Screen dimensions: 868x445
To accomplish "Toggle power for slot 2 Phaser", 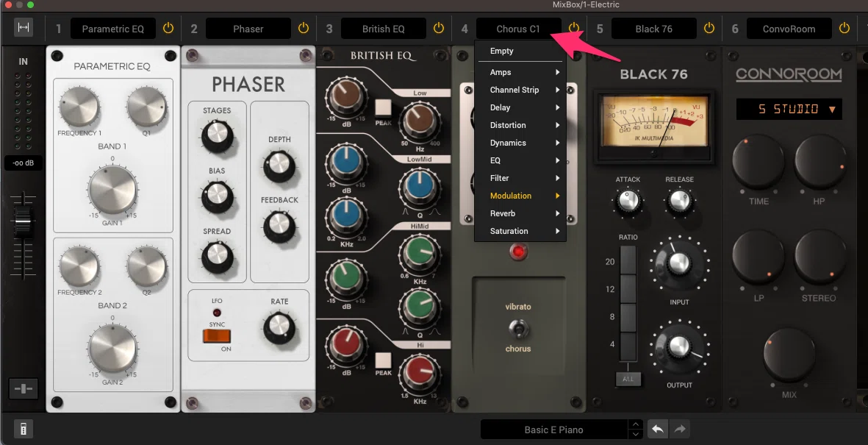I will [304, 28].
